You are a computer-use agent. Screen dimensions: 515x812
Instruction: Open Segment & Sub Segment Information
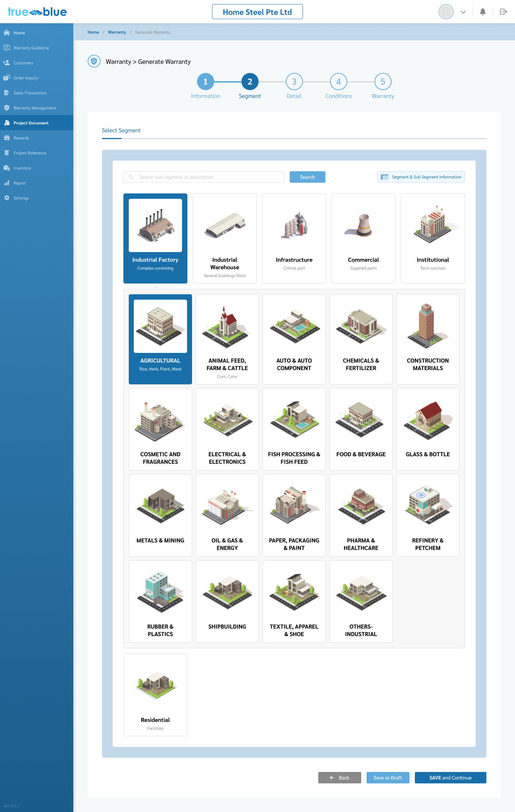(421, 177)
